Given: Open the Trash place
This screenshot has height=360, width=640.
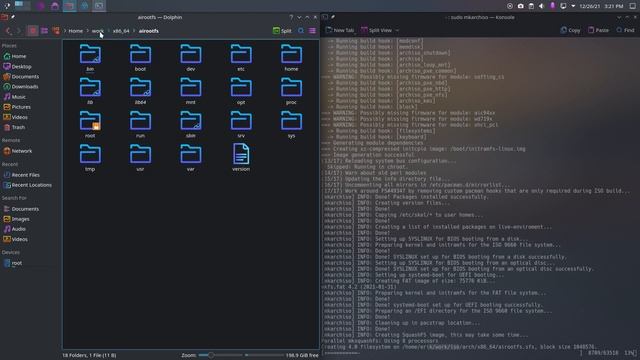Looking at the screenshot, I should click(x=14, y=127).
